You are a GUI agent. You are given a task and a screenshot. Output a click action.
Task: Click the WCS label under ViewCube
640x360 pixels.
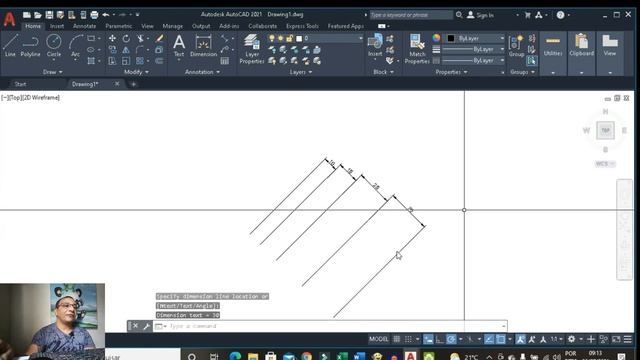click(x=605, y=164)
